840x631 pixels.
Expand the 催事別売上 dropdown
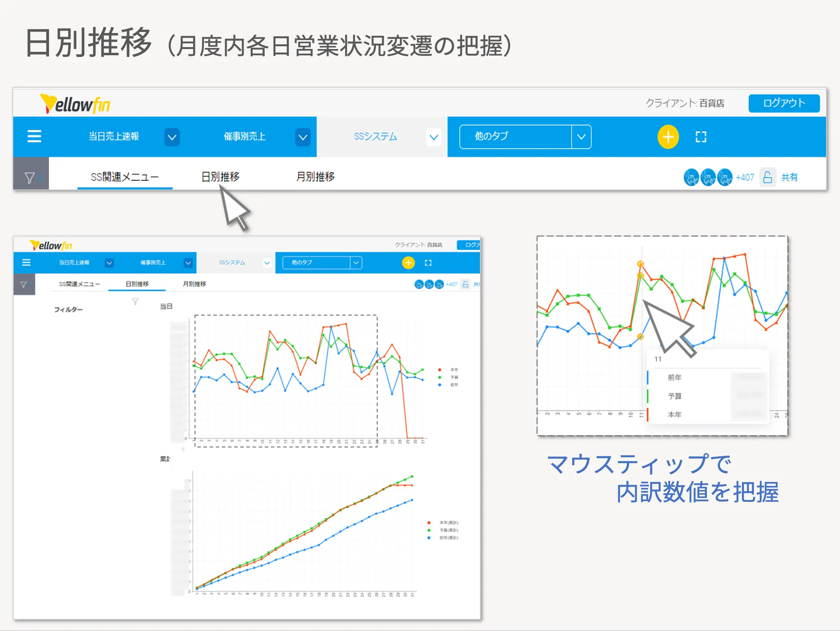pyautogui.click(x=303, y=137)
